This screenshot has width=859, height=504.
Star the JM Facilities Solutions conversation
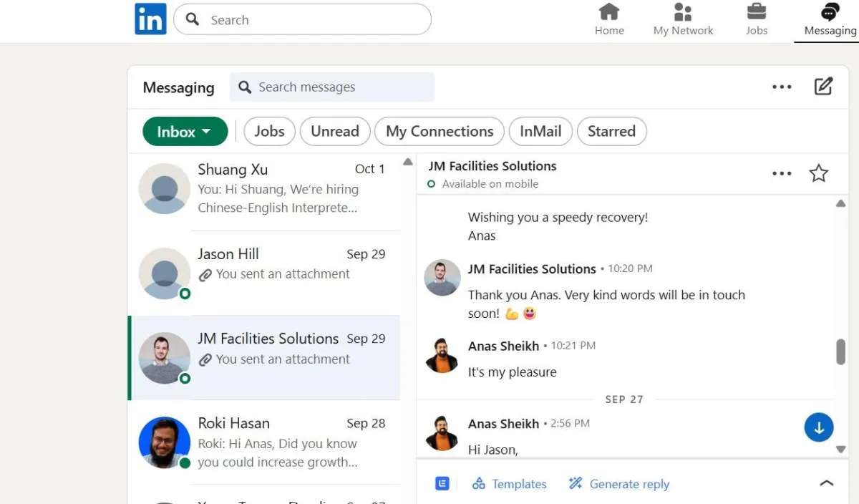818,173
